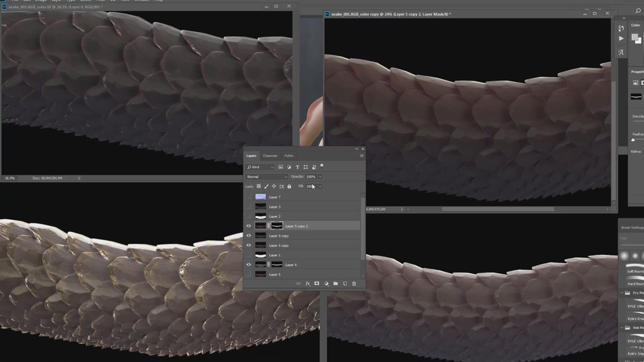Click the pixel layer filter icon
The width and height of the screenshot is (644, 362).
click(281, 167)
